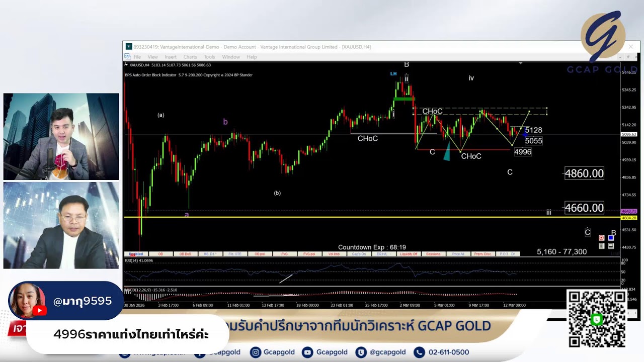Image resolution: width=644 pixels, height=362 pixels.
Task: Toggle the OB BoS indicator button
Action: pyautogui.click(x=186, y=254)
